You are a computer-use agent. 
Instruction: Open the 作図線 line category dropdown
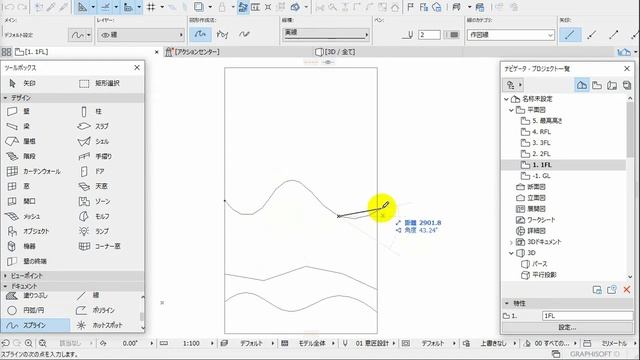pos(511,35)
